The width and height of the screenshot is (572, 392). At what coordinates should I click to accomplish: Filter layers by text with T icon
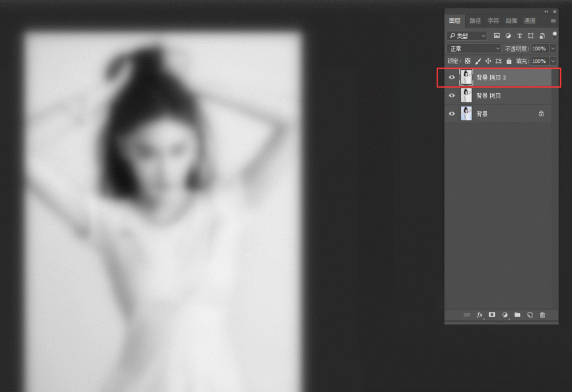[519, 35]
